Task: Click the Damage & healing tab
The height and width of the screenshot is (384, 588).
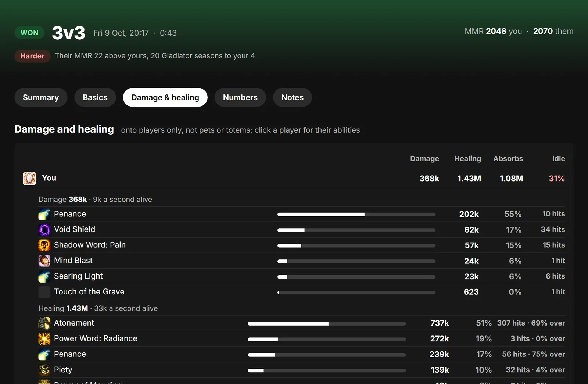Action: 165,97
